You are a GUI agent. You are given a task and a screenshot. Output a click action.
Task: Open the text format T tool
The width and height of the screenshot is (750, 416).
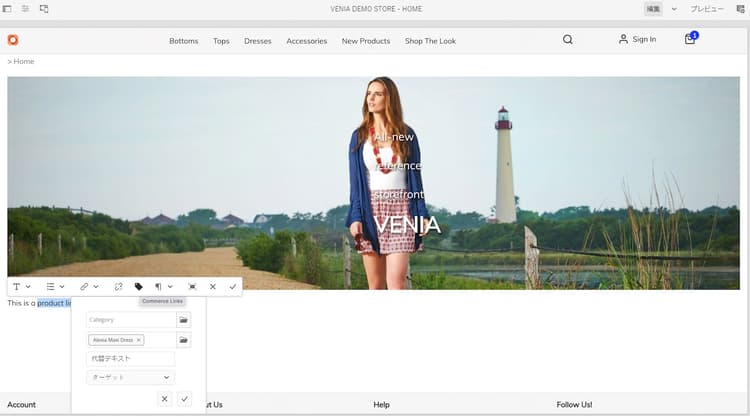[x=17, y=286]
